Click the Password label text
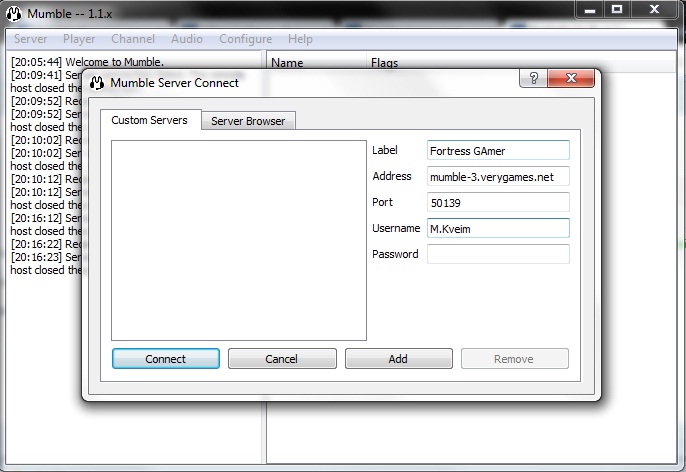Viewport: 686px width, 472px height. [395, 254]
